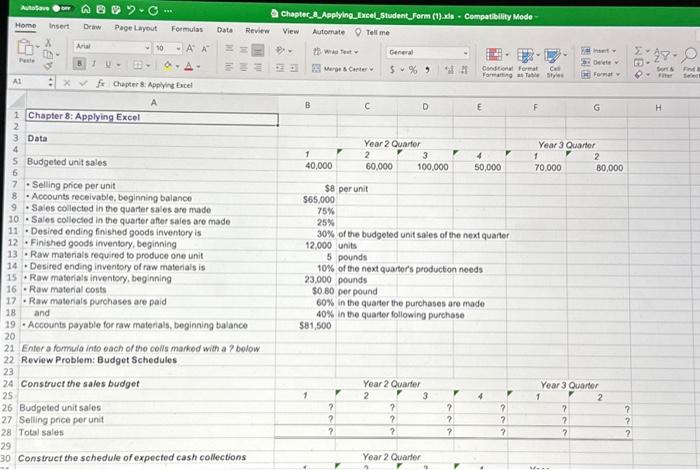Click the AutoSum sigma icon

[x=638, y=50]
